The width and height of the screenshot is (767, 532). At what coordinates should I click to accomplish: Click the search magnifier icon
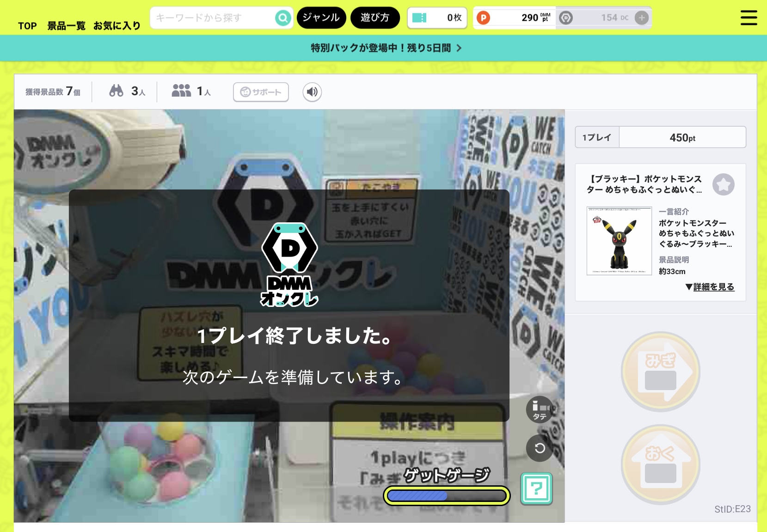click(282, 18)
